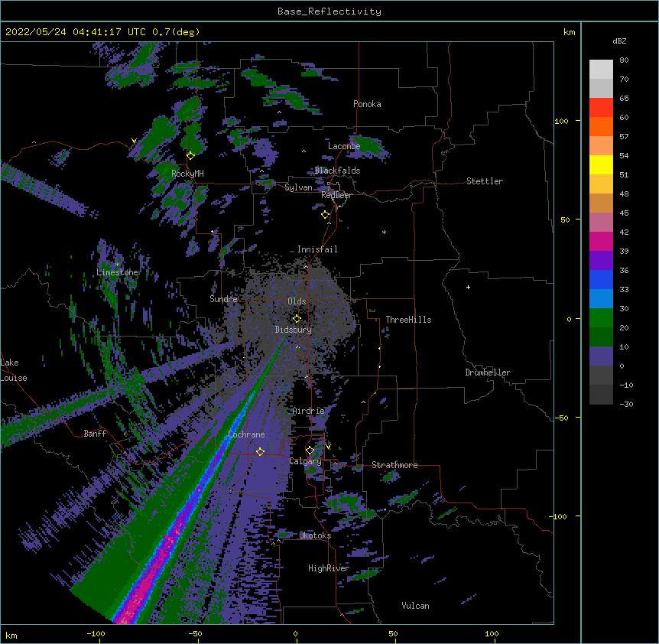Screen dimensions: 659x644
Task: Click the yellow diamond marker above the Calgary label
Action: [310, 450]
